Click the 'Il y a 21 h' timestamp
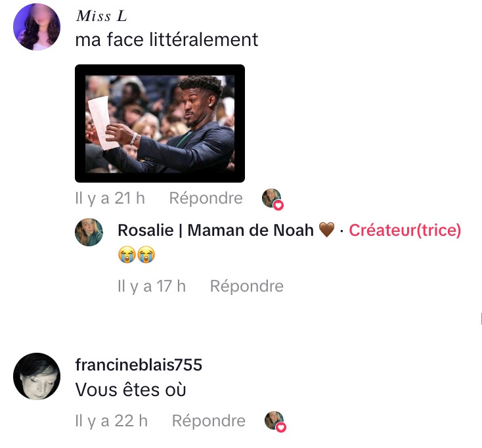This screenshot has width=482, height=448. (110, 198)
